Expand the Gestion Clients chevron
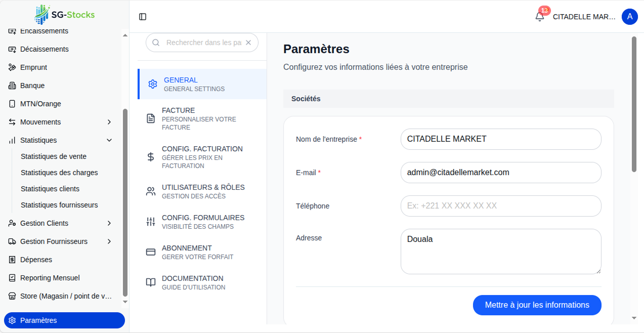This screenshot has width=644, height=333. pyautogui.click(x=109, y=223)
